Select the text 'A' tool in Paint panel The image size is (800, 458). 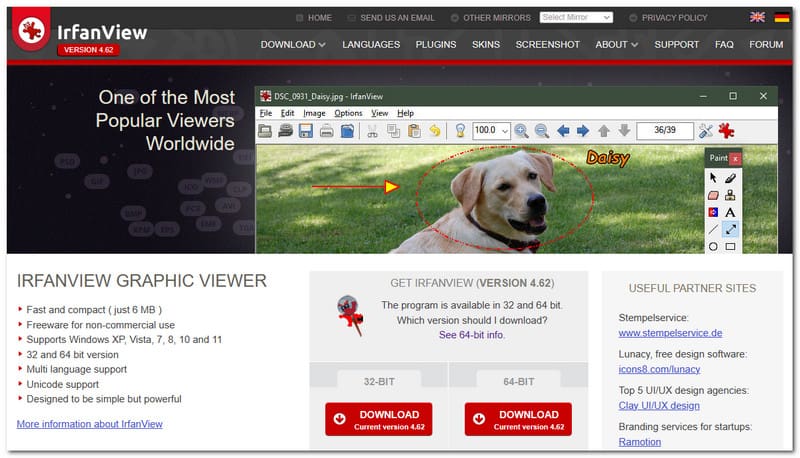[x=731, y=212]
